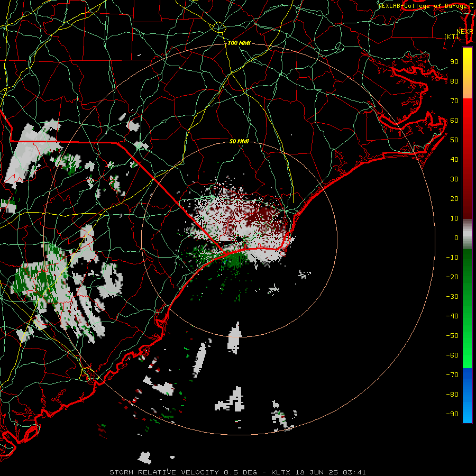This screenshot has width=476, height=476.
Task: Click the -40 value on the scale
Action: tap(452, 316)
